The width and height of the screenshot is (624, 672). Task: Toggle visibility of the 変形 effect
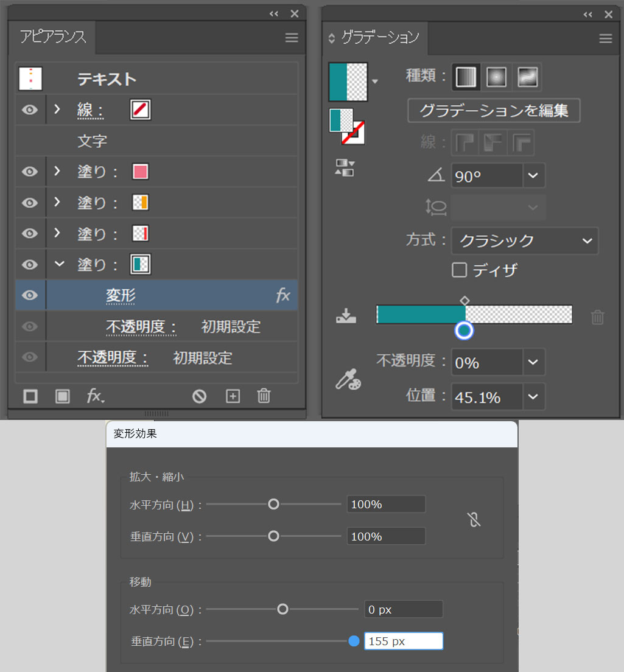(30, 295)
